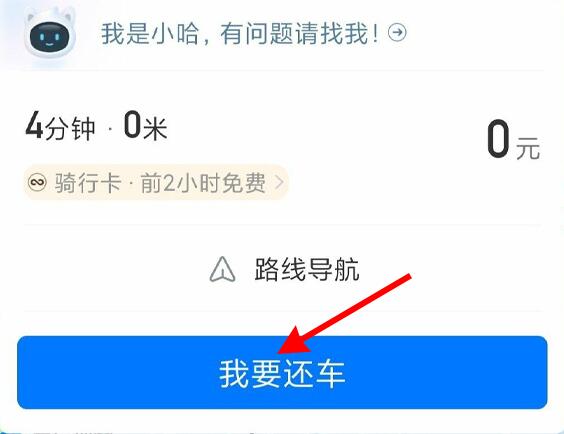Tap the 前2小时免费 free hours text
The image size is (564, 434).
coord(203,183)
